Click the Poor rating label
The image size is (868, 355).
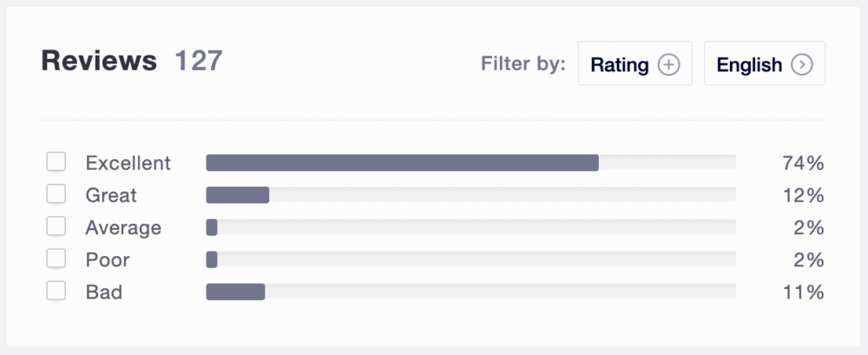[x=107, y=260]
